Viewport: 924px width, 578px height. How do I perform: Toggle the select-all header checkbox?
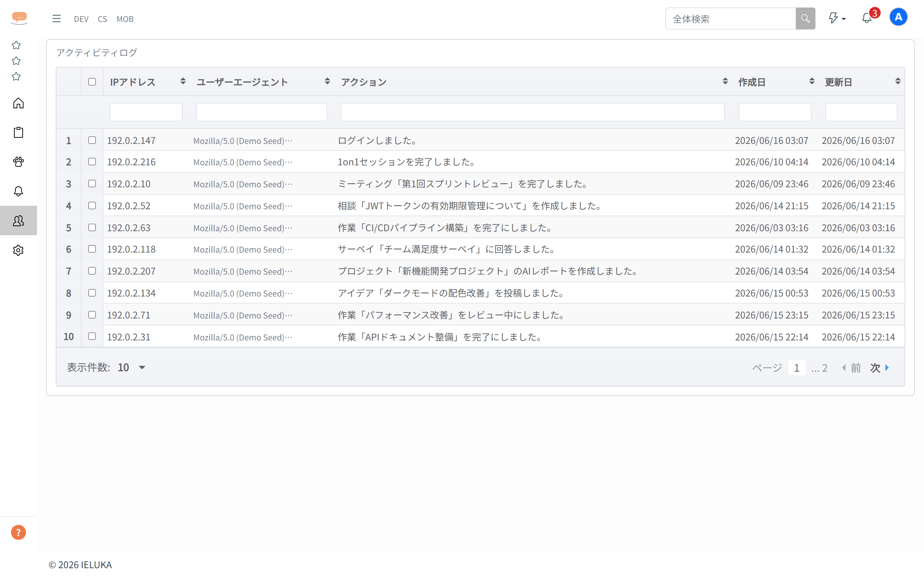pyautogui.click(x=92, y=82)
